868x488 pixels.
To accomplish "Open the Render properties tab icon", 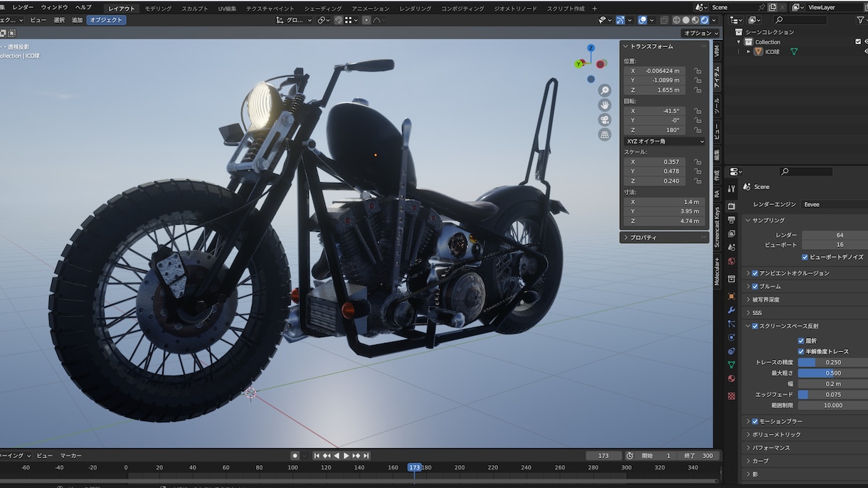I will tap(731, 206).
